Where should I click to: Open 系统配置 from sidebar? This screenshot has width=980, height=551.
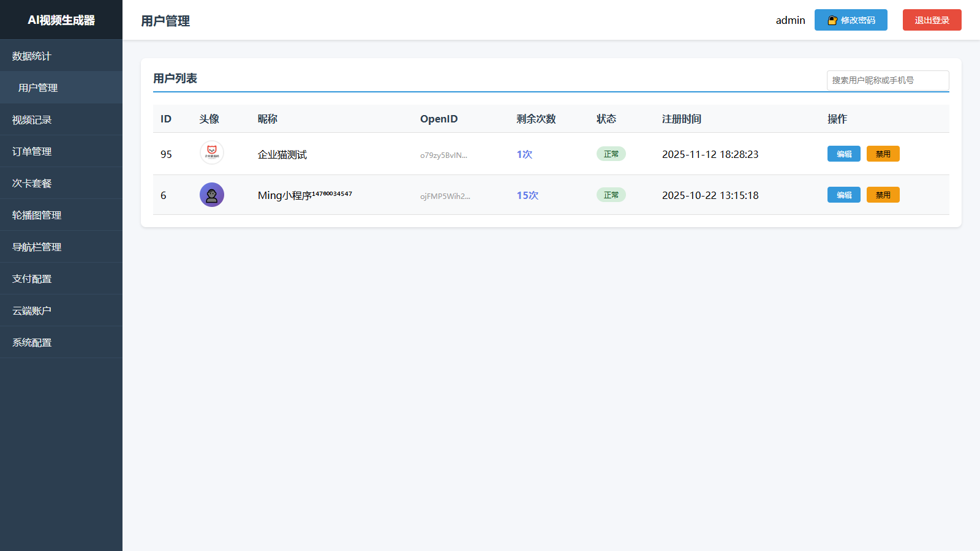(32, 342)
